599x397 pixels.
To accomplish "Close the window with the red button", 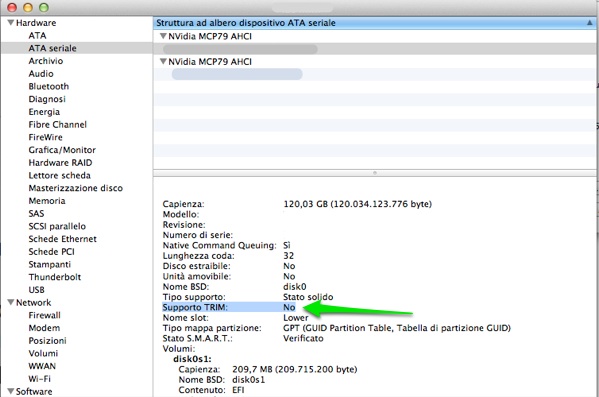I will tap(12, 7).
